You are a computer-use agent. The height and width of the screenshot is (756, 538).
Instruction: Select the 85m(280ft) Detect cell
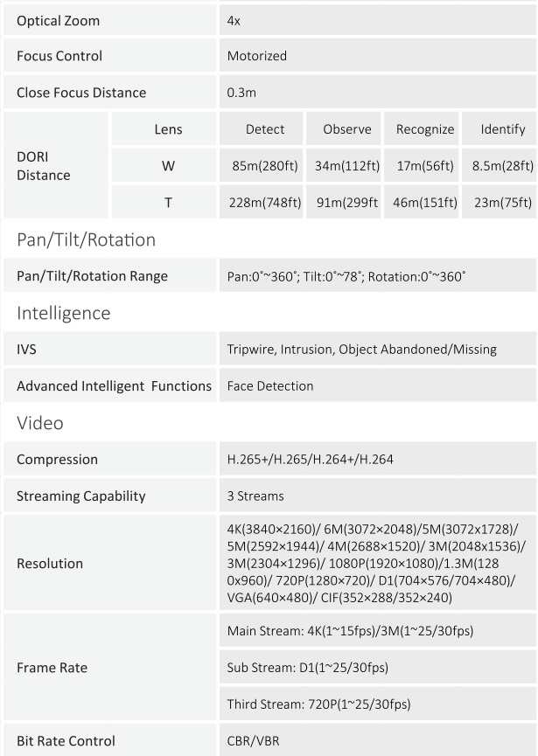[262, 165]
